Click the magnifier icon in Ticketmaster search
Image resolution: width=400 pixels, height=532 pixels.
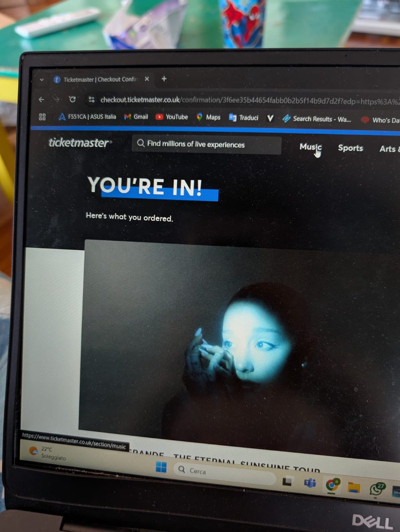(141, 144)
